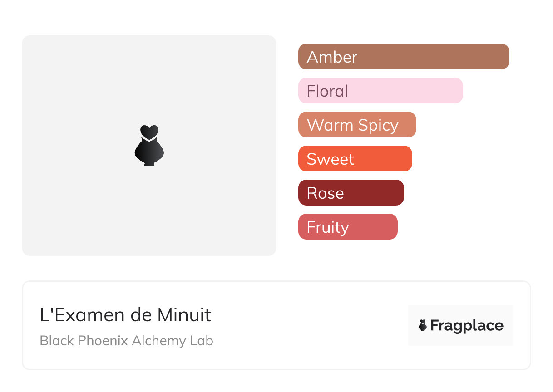This screenshot has height=392, width=553.
Task: Click the Fragplace wordmark text
Action: pos(467,326)
